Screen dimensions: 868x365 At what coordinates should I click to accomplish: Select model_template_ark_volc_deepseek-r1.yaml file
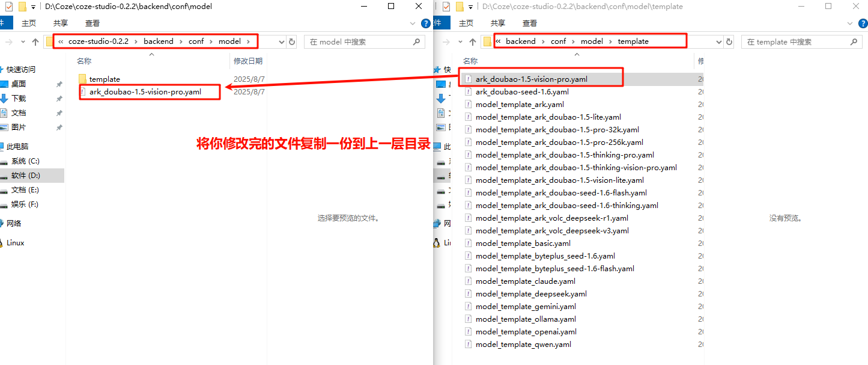tap(552, 218)
